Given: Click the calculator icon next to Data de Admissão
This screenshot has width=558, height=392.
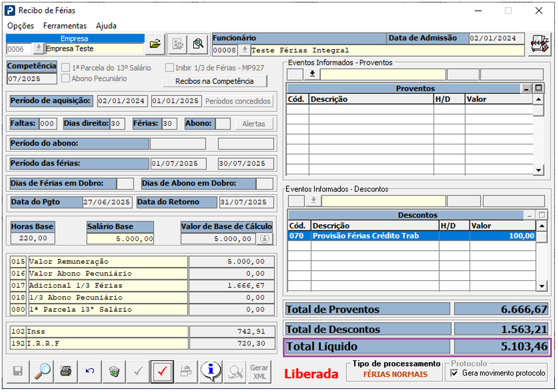Looking at the screenshot, I should click(x=538, y=44).
